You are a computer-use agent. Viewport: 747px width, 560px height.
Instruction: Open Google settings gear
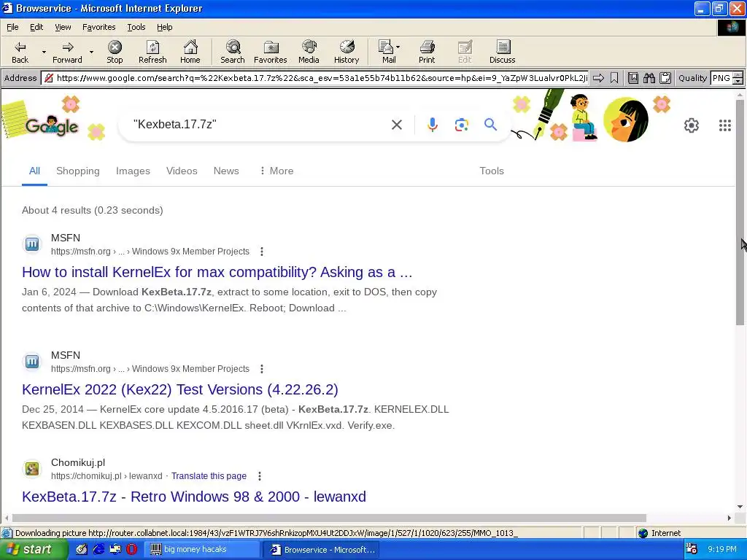coord(692,125)
